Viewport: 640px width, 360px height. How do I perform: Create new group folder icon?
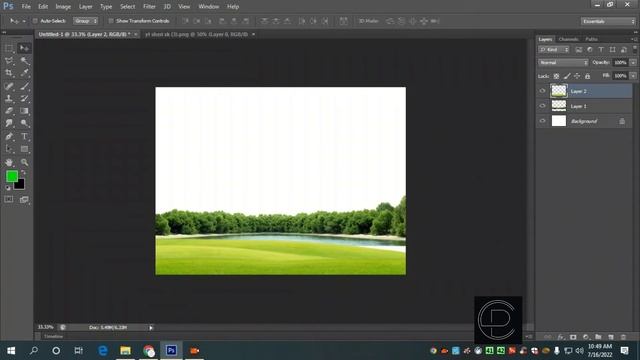[598, 337]
